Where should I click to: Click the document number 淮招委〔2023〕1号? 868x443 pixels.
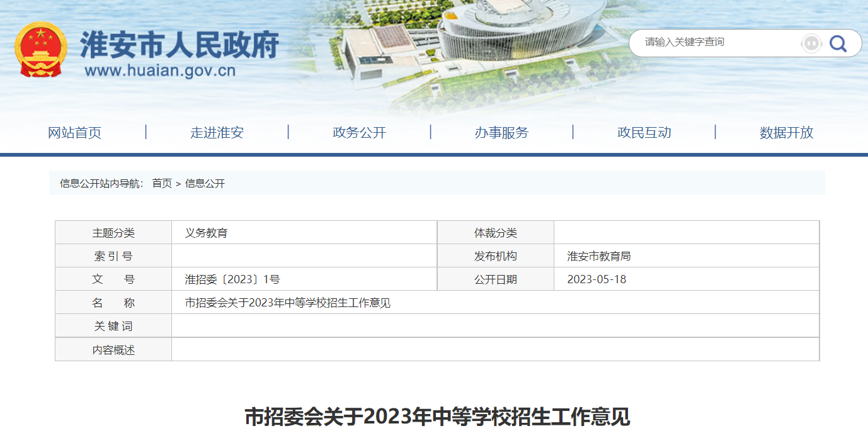[232, 279]
